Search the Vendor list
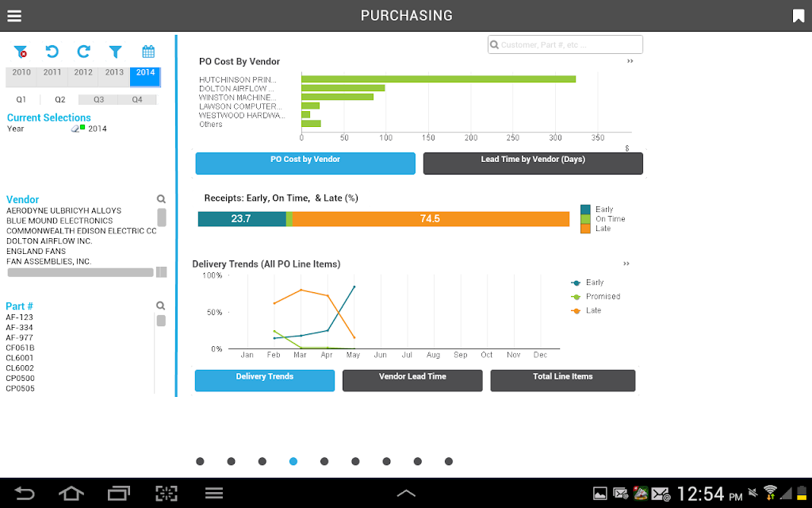Image resolution: width=812 pixels, height=508 pixels. pyautogui.click(x=161, y=199)
